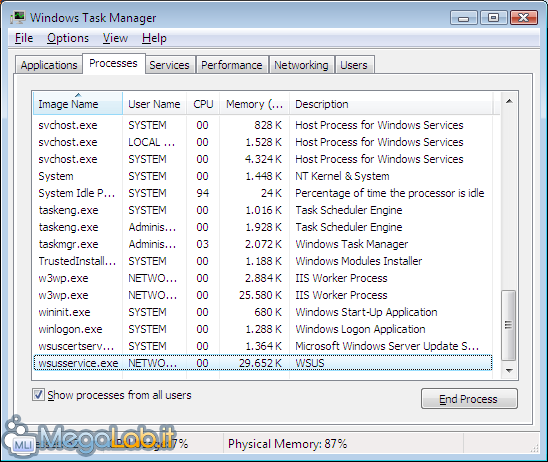This screenshot has width=548, height=462.
Task: Click the Task Manager title bar icon
Action: tap(18, 17)
